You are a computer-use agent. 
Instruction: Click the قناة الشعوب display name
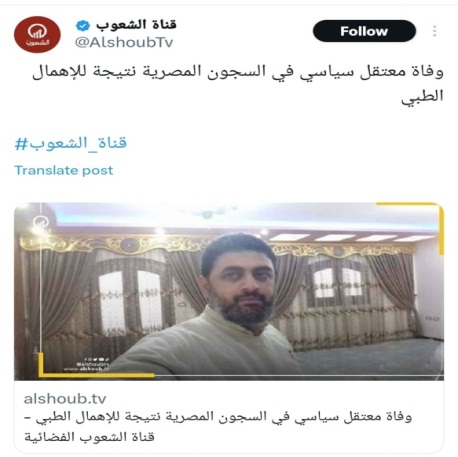[136, 25]
